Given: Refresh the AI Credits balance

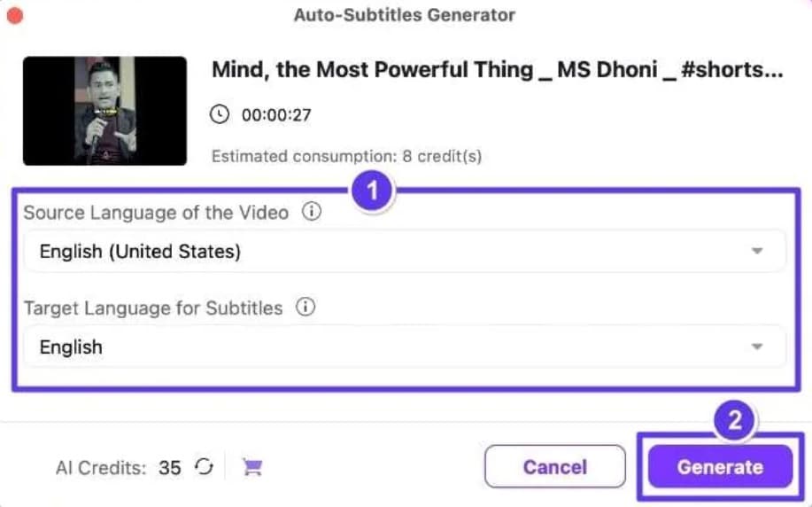Looking at the screenshot, I should click(204, 467).
